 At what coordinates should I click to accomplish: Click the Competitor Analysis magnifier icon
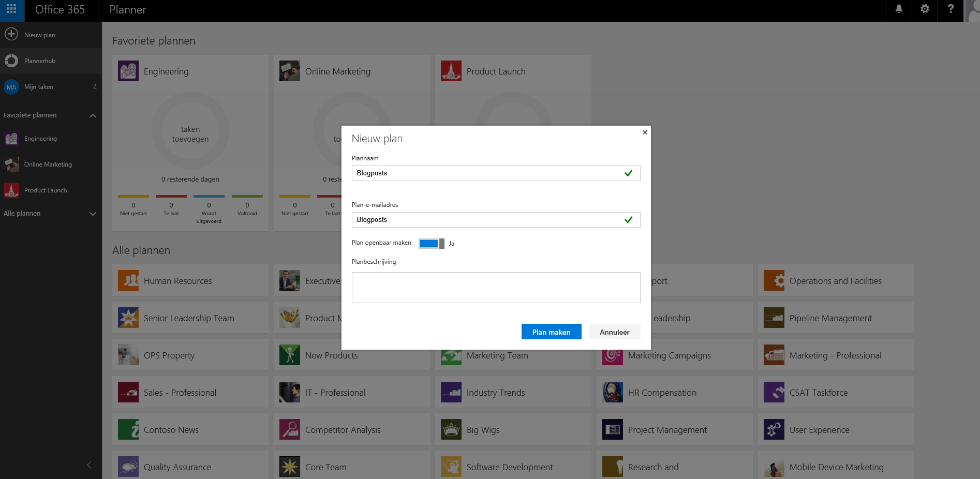pos(290,429)
